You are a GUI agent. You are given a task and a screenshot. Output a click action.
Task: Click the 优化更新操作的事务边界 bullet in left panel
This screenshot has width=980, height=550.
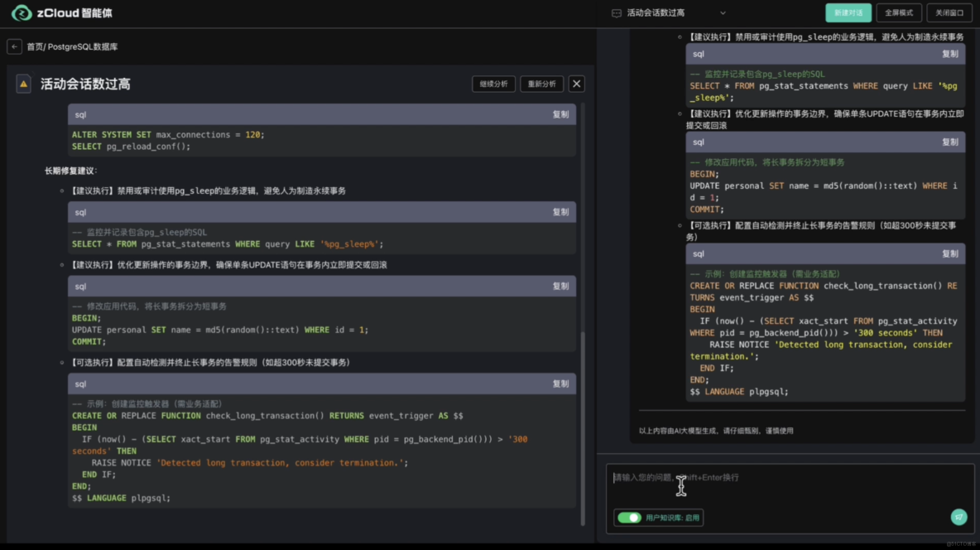228,265
